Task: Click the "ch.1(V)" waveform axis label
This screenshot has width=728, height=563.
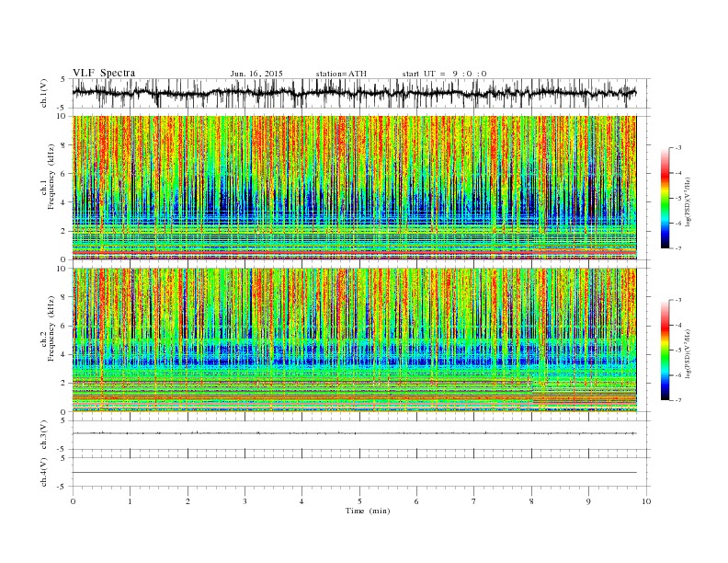Action: (44, 93)
